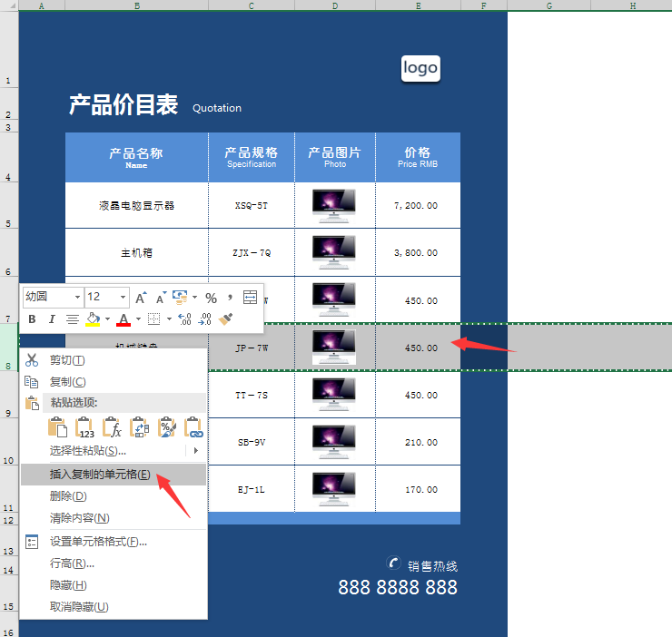672x637 pixels.
Task: Select 插入复制的单元格(E) menu item
Action: click(114, 475)
